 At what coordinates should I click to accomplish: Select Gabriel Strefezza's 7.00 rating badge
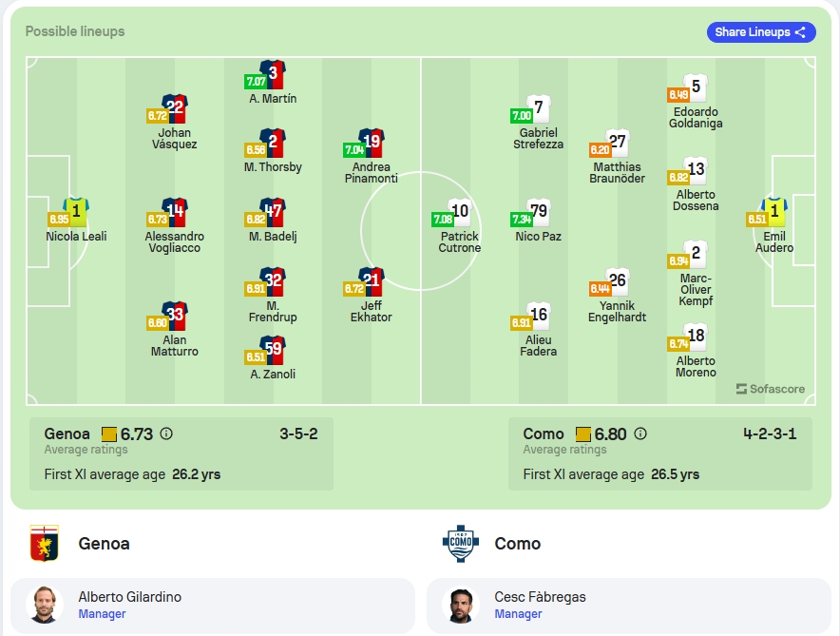click(522, 115)
